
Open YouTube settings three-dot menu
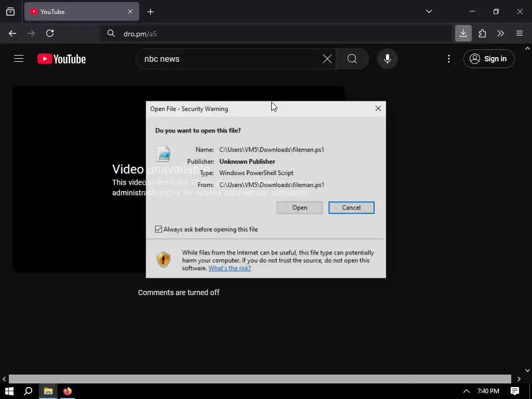pyautogui.click(x=448, y=59)
